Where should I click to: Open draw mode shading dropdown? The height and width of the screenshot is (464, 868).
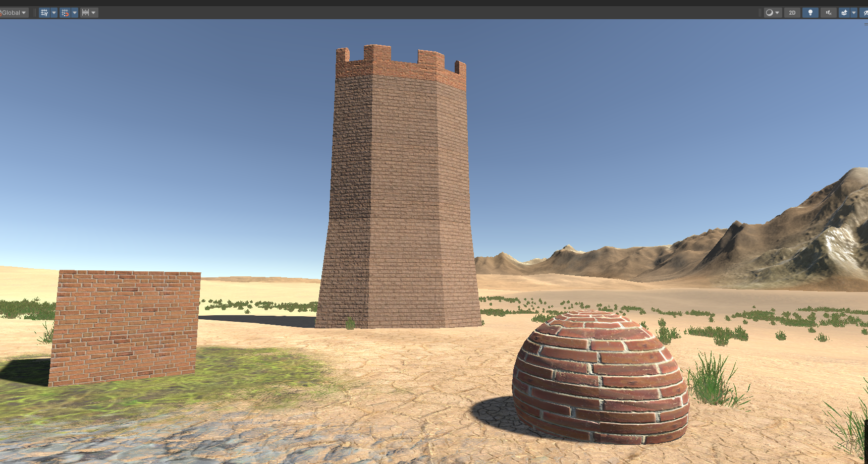(x=772, y=13)
